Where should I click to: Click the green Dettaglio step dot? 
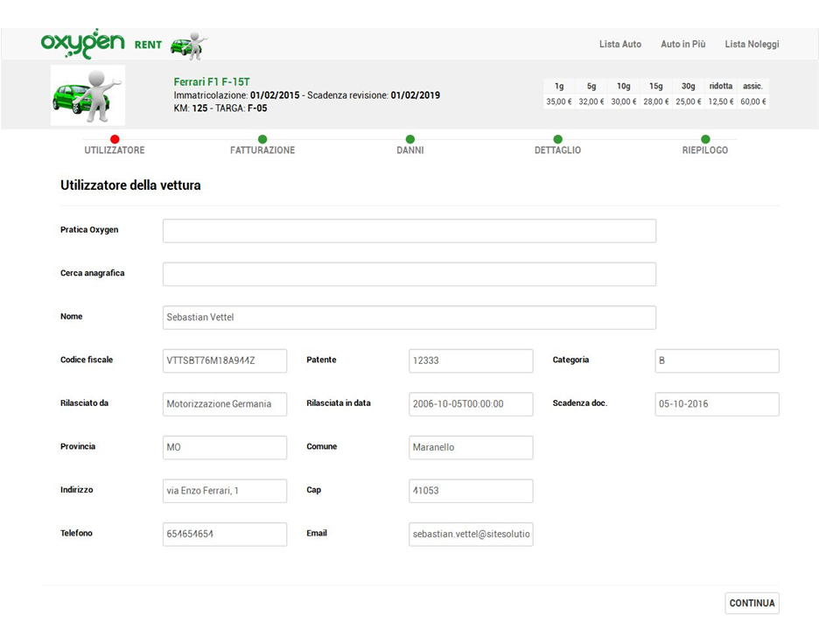click(557, 139)
